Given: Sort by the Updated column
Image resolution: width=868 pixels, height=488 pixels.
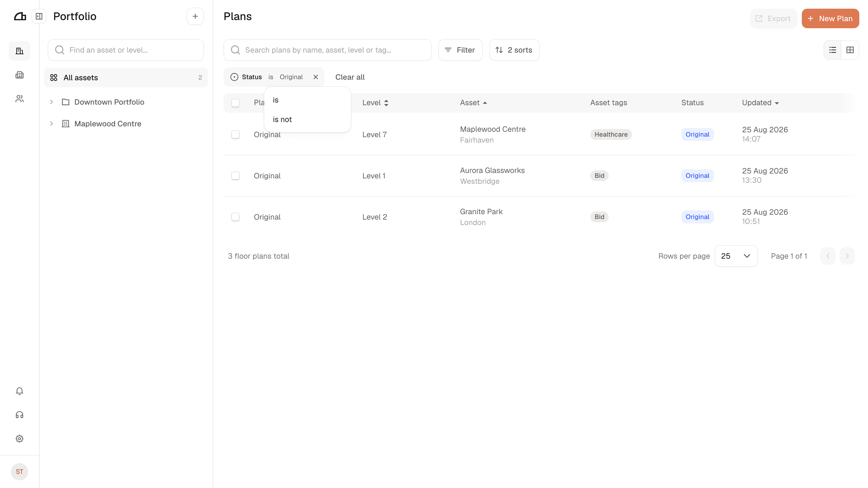Looking at the screenshot, I should pos(761,103).
